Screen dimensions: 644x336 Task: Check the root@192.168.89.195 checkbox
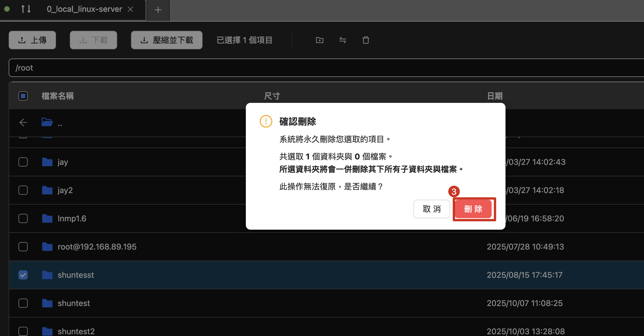(23, 247)
